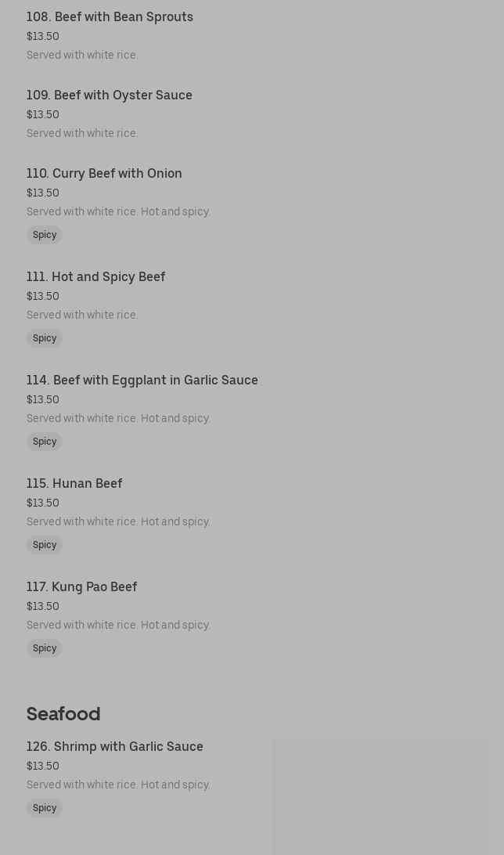
Task: Click Hunan Beef description text
Action: coord(118,521)
